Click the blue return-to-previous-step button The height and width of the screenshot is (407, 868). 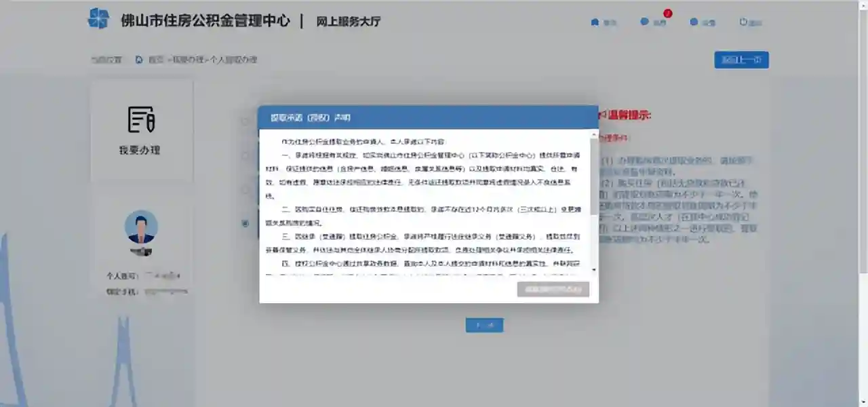(741, 60)
